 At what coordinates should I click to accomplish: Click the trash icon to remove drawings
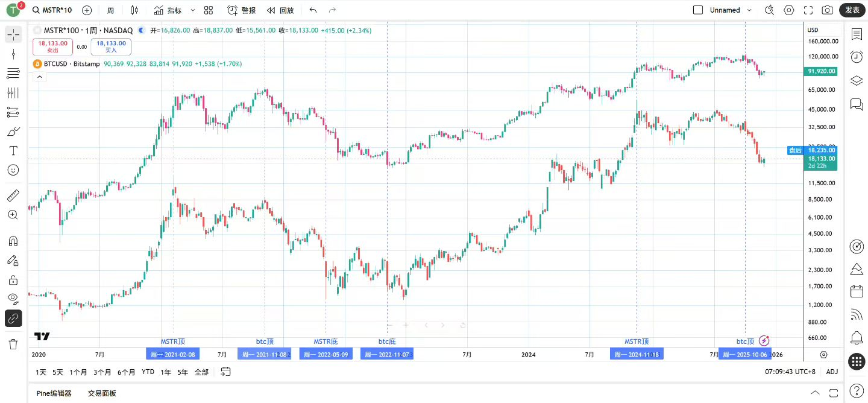13,344
